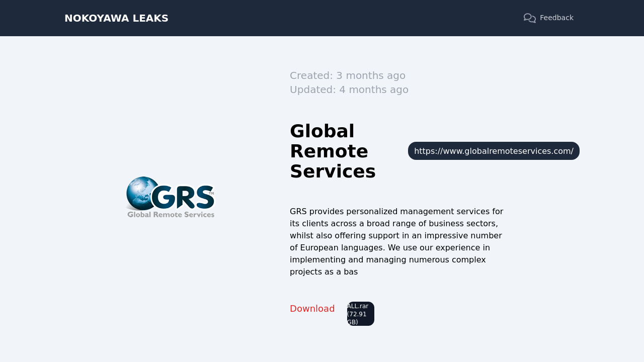
Task: Click the Global Remote Services heading
Action: [x=333, y=151]
